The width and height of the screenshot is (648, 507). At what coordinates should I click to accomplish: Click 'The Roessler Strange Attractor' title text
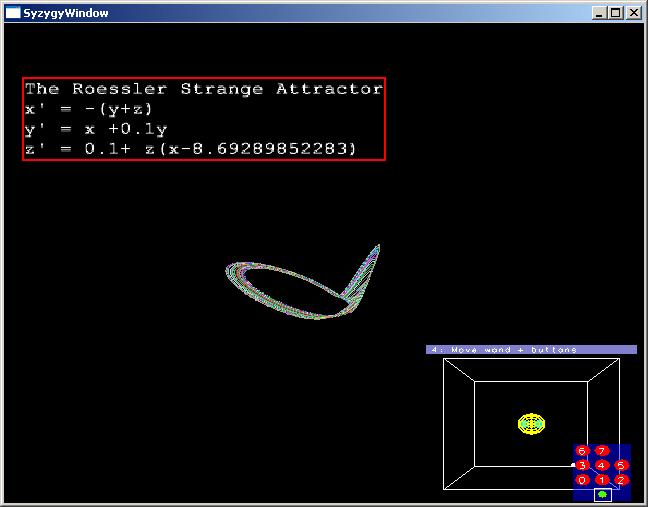[x=203, y=89]
